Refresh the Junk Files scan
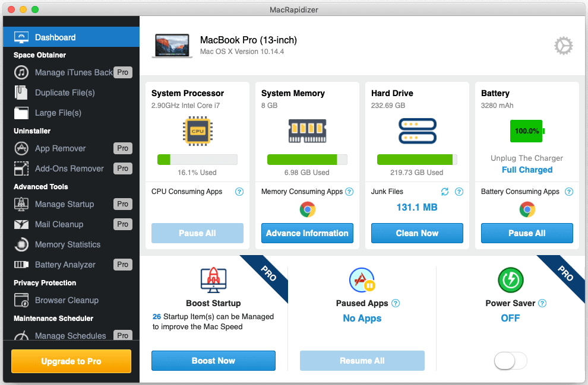Viewport: 588px width, 385px height. click(x=445, y=192)
